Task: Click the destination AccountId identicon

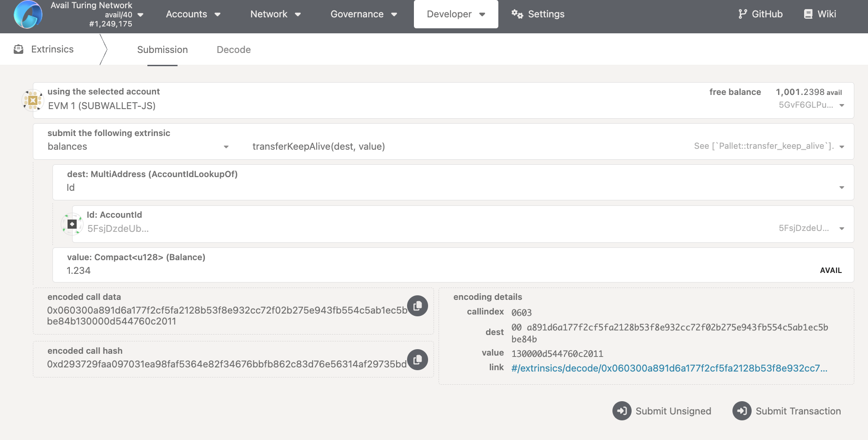Action: point(72,224)
